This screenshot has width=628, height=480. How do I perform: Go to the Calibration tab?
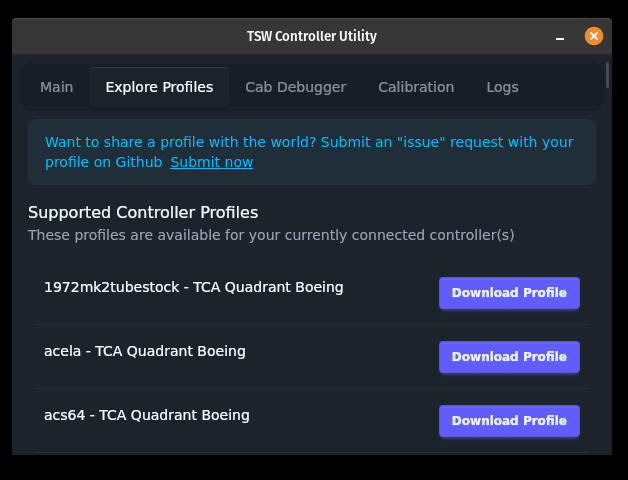[x=416, y=87]
